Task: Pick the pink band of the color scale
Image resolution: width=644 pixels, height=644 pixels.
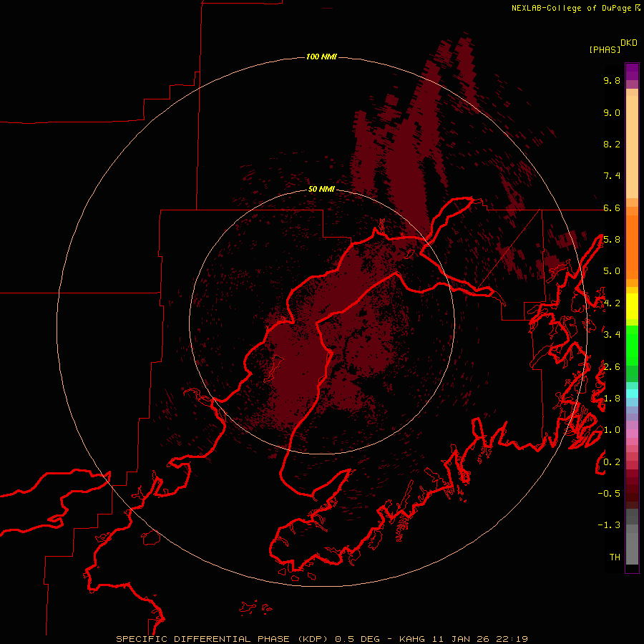Action: (632, 434)
